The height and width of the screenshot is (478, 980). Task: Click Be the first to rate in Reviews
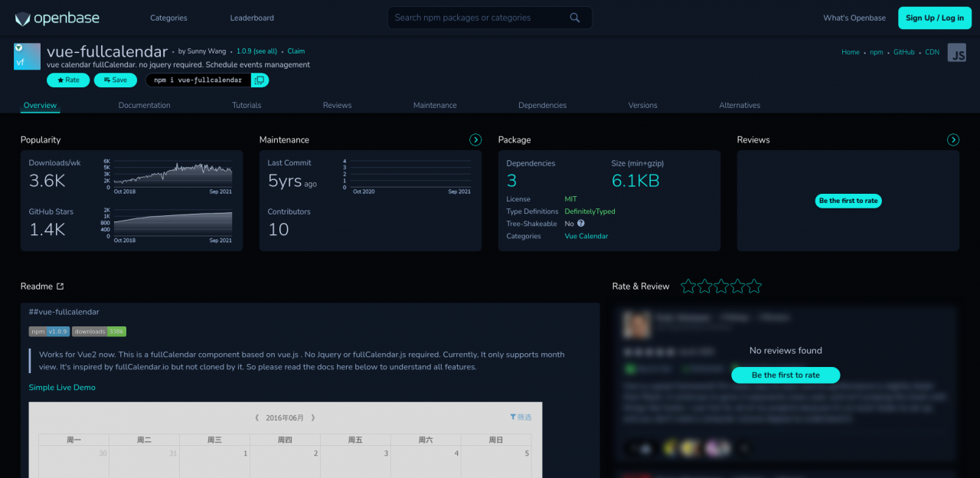pos(848,201)
